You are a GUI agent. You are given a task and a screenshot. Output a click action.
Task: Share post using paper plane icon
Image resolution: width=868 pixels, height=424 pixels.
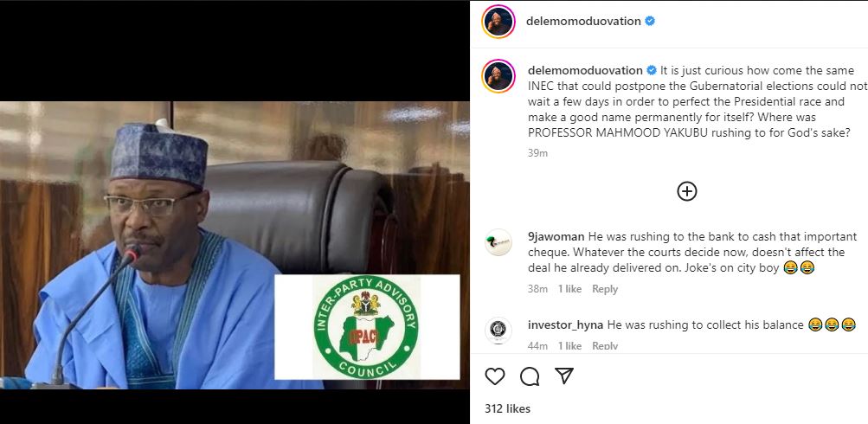pos(564,376)
